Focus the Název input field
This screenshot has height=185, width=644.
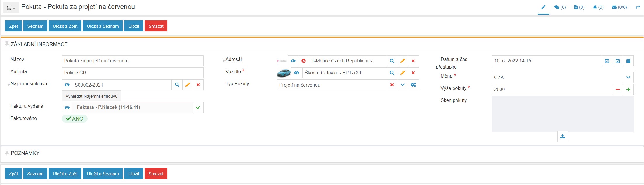coord(133,61)
